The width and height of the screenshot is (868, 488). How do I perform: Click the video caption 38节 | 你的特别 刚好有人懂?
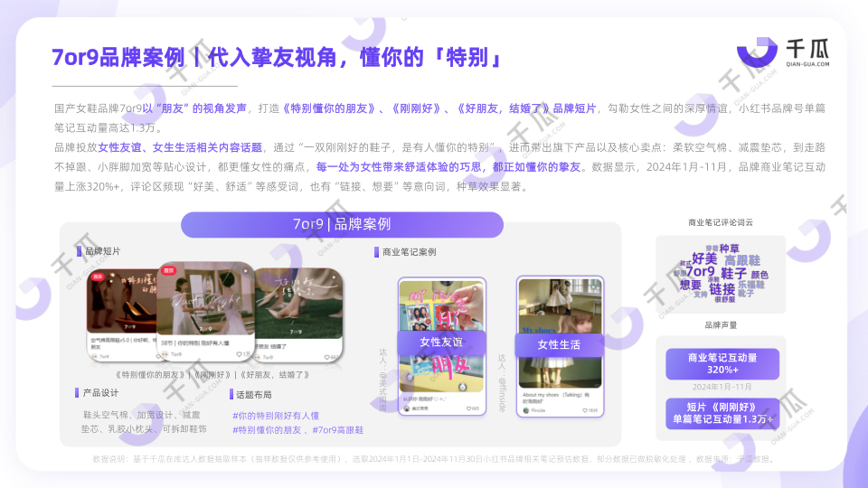195,343
